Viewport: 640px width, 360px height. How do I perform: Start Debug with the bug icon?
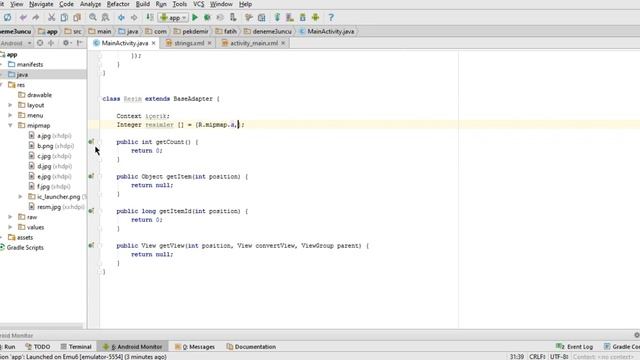(x=207, y=18)
